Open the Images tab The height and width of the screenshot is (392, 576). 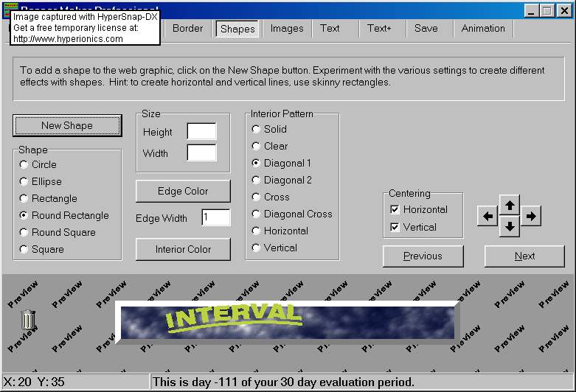pyautogui.click(x=287, y=28)
